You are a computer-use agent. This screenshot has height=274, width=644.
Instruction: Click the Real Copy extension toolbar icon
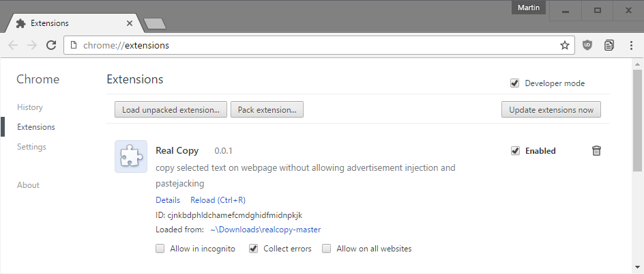click(609, 45)
